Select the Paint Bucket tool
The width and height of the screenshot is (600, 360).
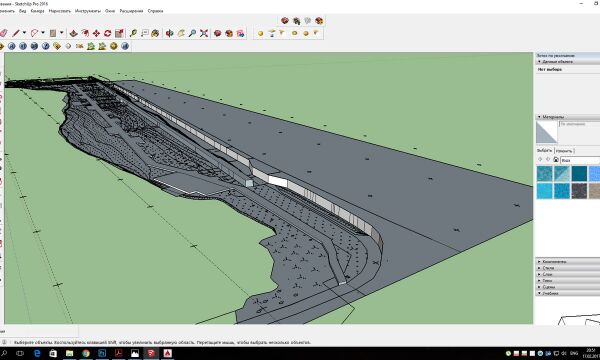[x=155, y=33]
